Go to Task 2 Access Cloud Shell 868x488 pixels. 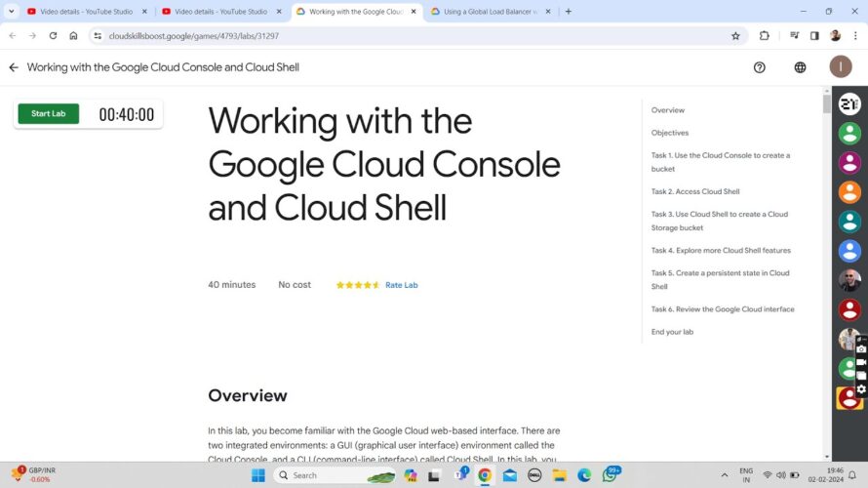coord(695,191)
